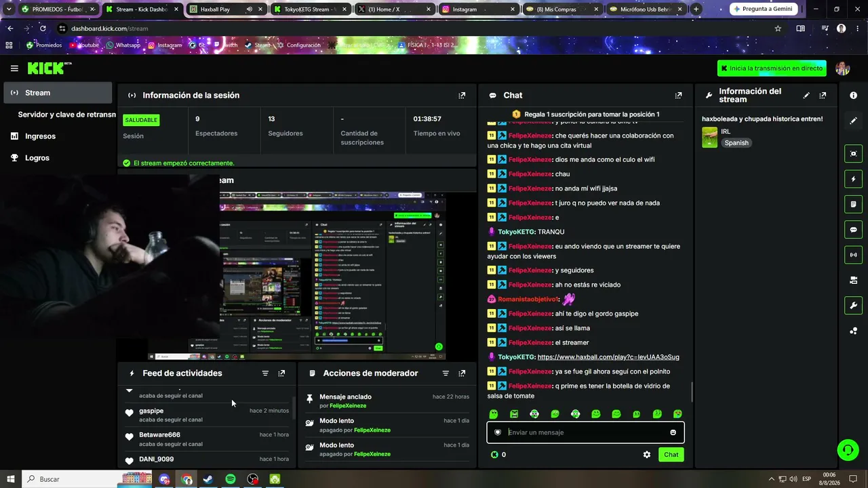Viewport: 868px width, 488px height.
Task: Select the first green emote above message box
Action: 494,414
